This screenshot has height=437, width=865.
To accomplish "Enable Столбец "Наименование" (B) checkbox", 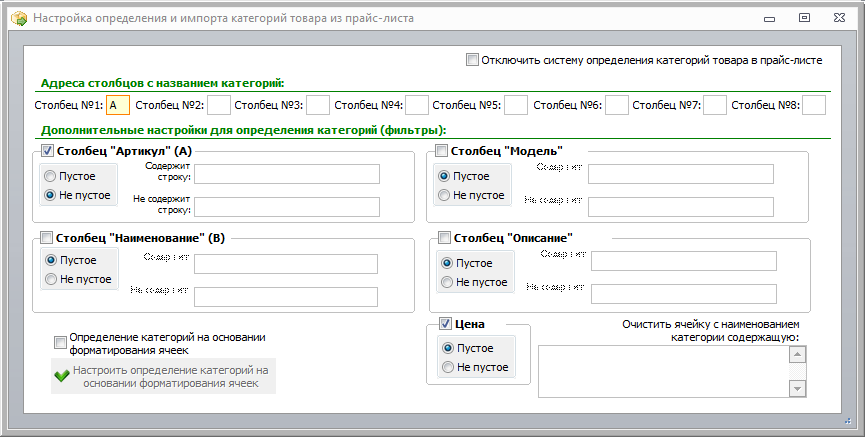I will [47, 238].
